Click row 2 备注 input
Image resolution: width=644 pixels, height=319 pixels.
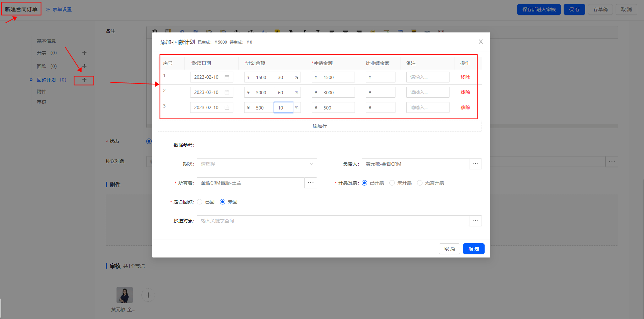tap(428, 92)
